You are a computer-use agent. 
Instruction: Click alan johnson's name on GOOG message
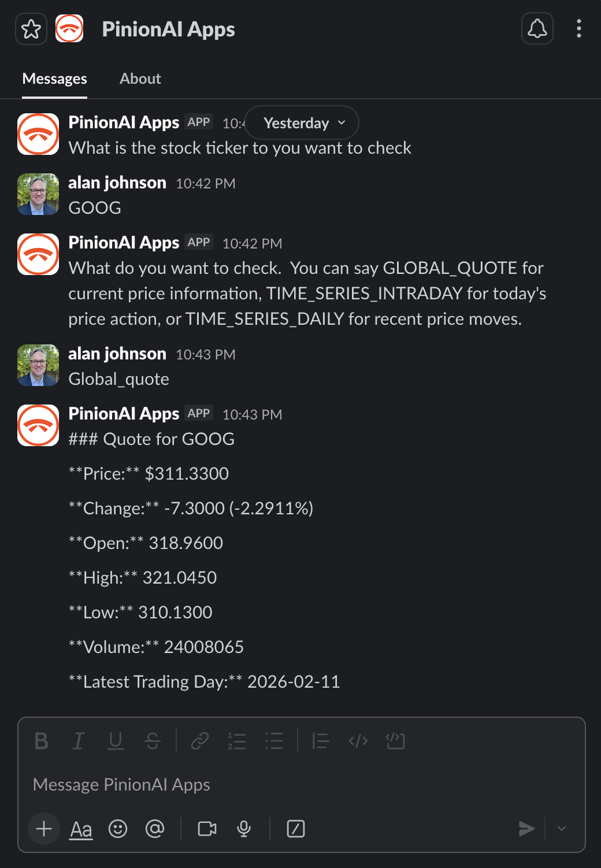click(117, 183)
